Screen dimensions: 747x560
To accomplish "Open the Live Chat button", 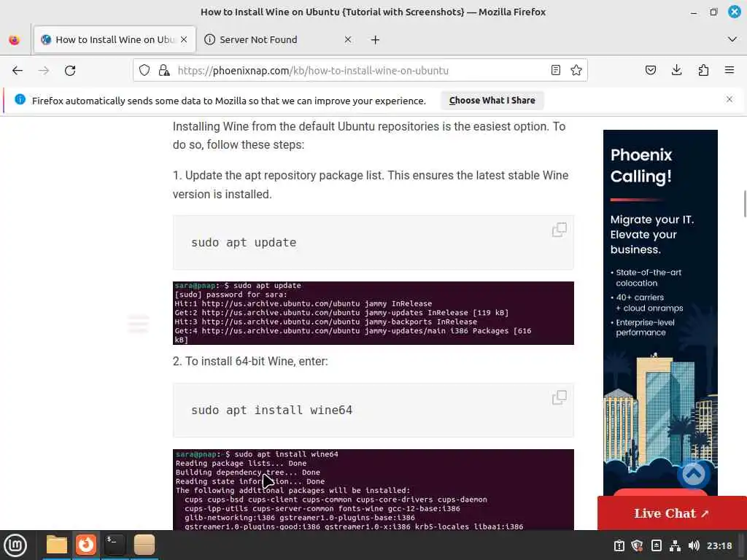I will click(x=672, y=513).
